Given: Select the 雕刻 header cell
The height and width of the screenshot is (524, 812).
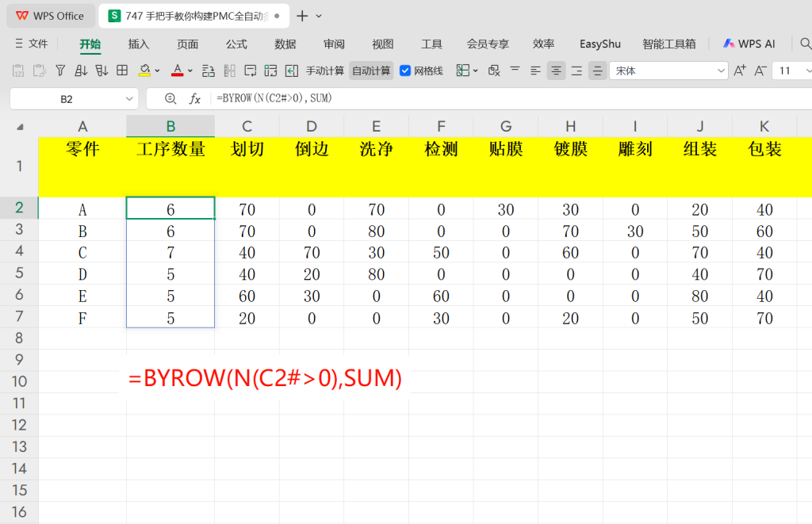Looking at the screenshot, I should click(635, 166).
